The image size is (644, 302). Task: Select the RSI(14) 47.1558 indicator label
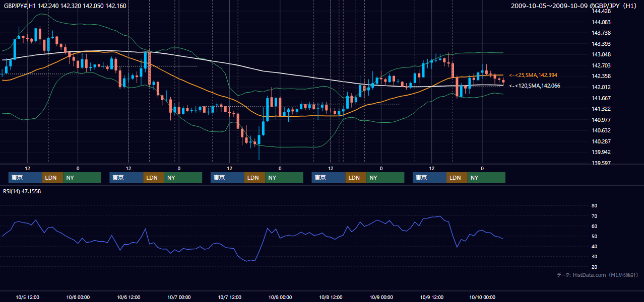pyautogui.click(x=22, y=191)
